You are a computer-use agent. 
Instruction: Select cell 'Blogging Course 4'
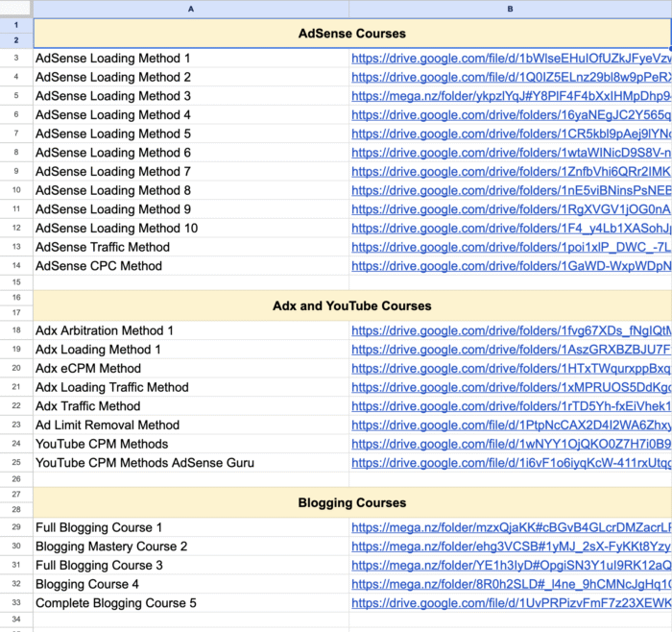pyautogui.click(x=191, y=584)
